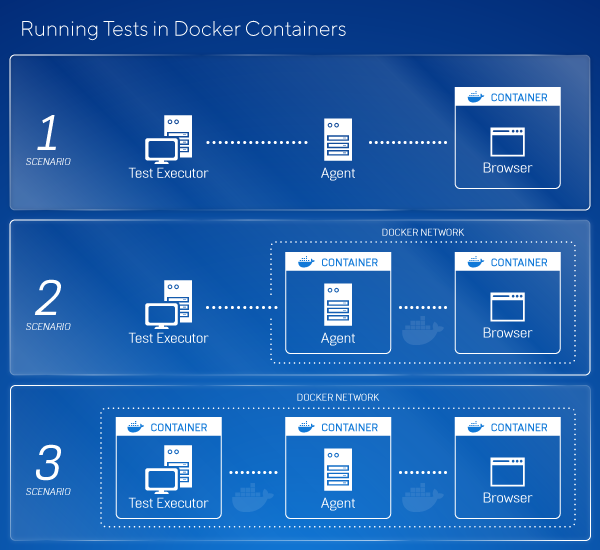Click Docker whale logo in Scenario 1 container header

click(x=474, y=97)
